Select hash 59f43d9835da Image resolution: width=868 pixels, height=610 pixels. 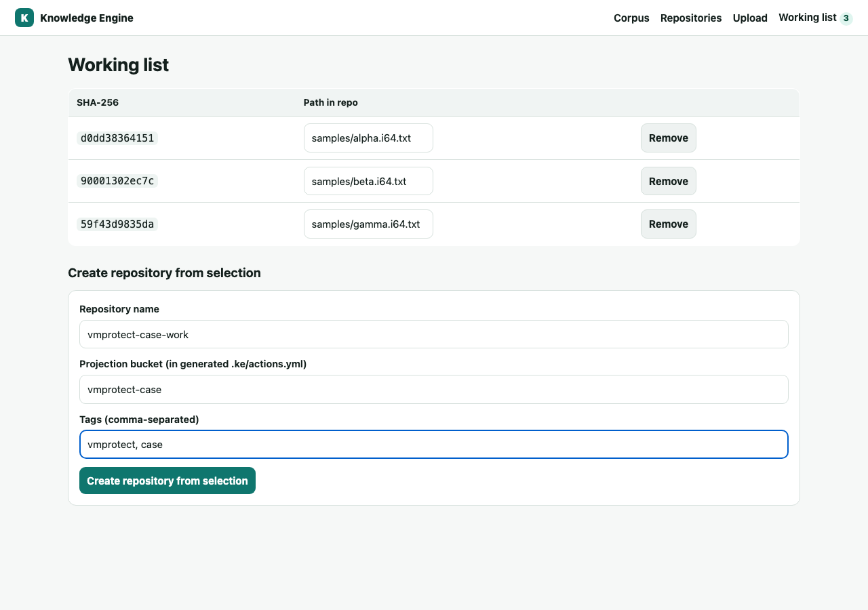pyautogui.click(x=117, y=224)
